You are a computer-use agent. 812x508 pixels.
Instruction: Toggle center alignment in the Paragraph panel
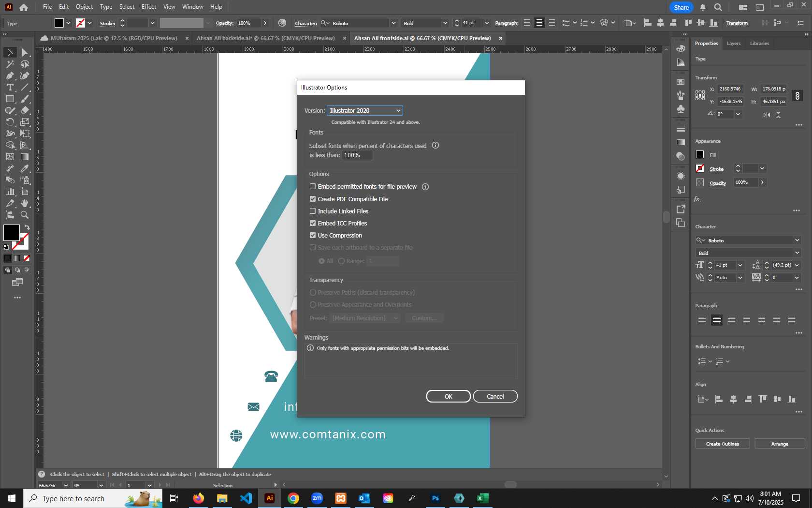(x=717, y=320)
